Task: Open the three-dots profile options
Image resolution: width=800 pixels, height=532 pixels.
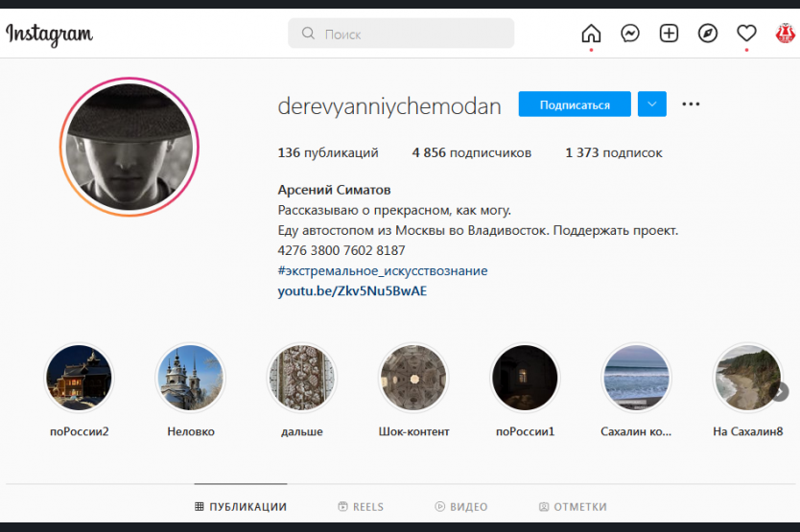Action: tap(691, 104)
